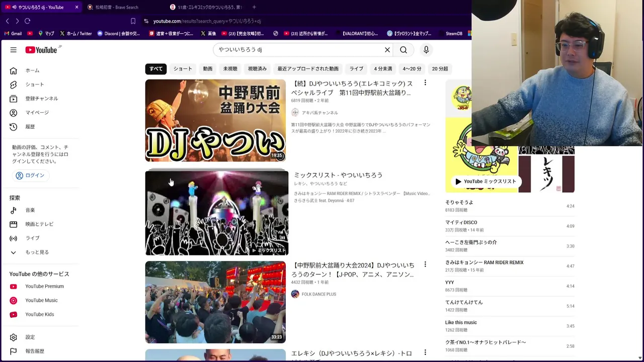
Task: Open options menu for エレキシ video
Action: tap(425, 353)
